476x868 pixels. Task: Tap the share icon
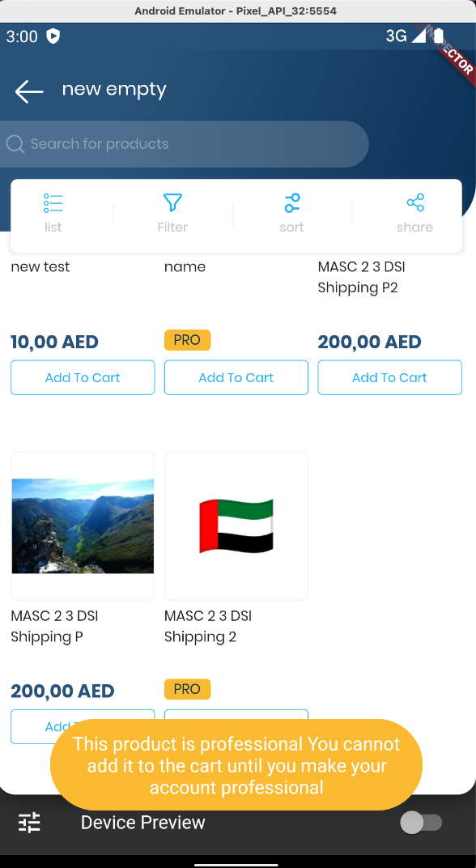(x=414, y=202)
